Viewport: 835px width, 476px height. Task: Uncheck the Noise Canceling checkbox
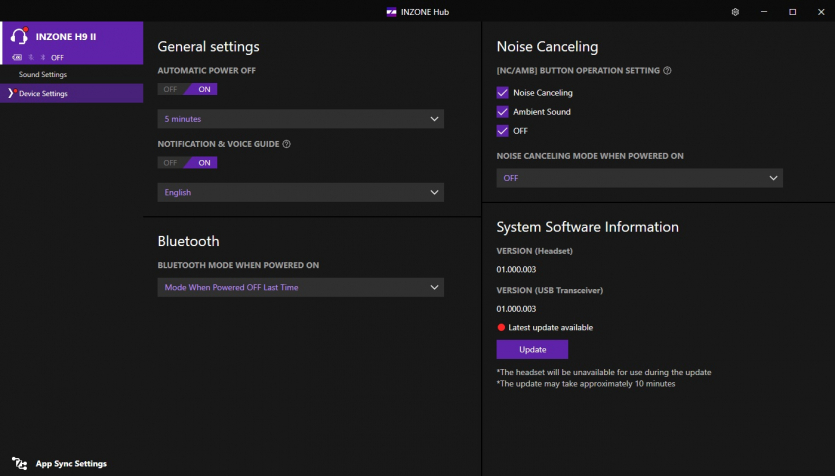[503, 92]
